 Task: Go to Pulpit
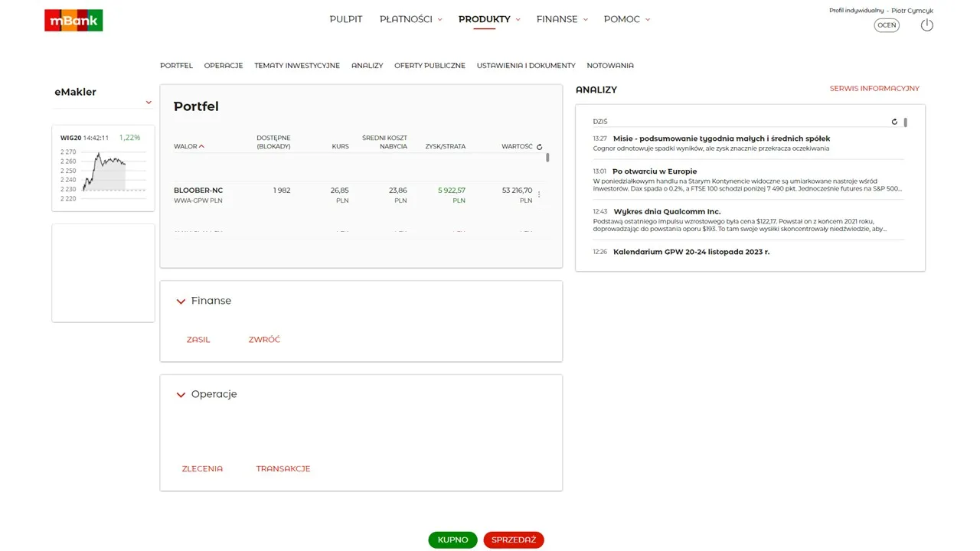click(x=346, y=19)
